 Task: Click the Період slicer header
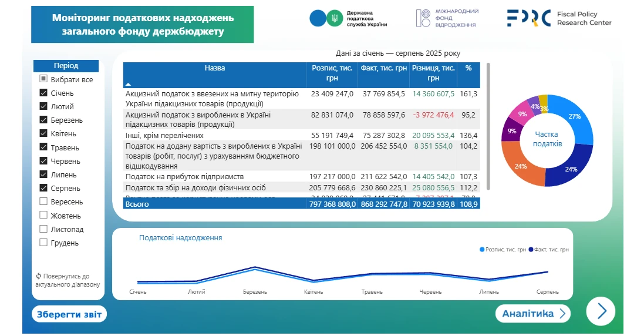pyautogui.click(x=66, y=66)
